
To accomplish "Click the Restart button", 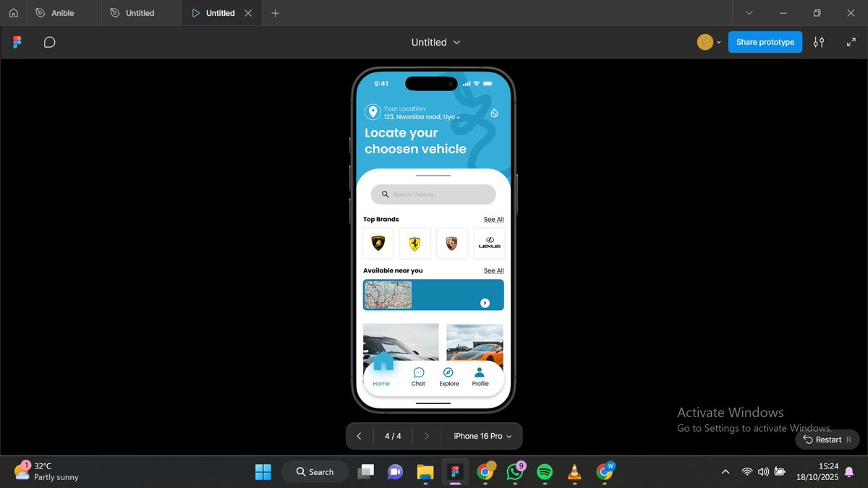I will pyautogui.click(x=827, y=440).
